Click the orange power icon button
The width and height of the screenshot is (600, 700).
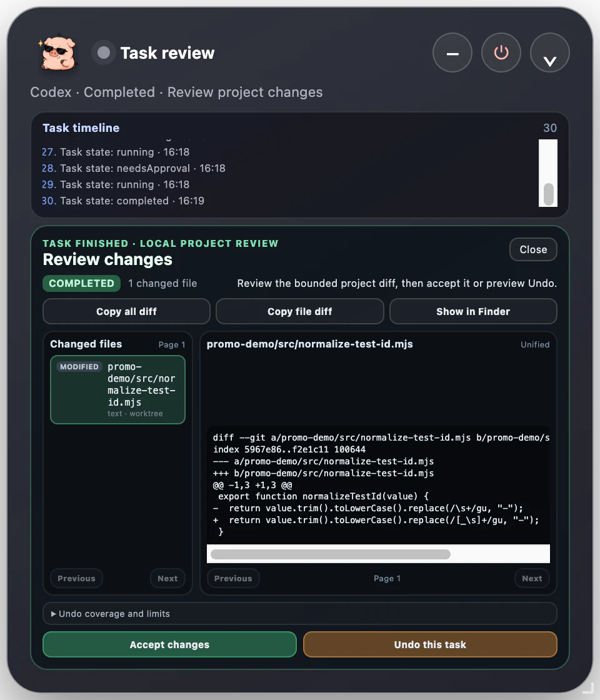(x=501, y=52)
